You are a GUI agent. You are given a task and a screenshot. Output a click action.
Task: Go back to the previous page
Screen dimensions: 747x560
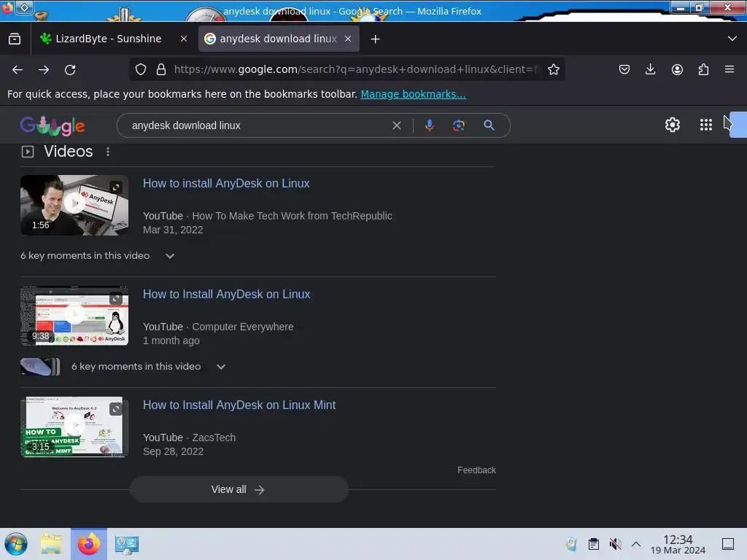point(18,69)
